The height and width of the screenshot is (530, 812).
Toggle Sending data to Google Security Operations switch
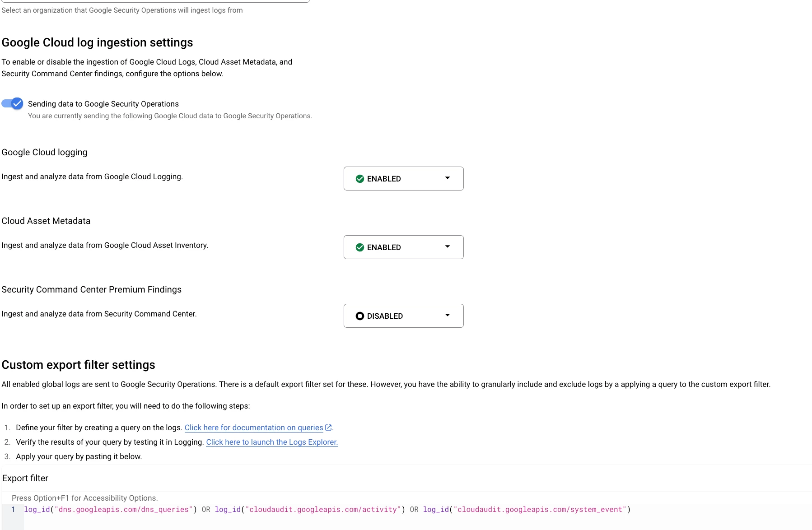coord(12,103)
